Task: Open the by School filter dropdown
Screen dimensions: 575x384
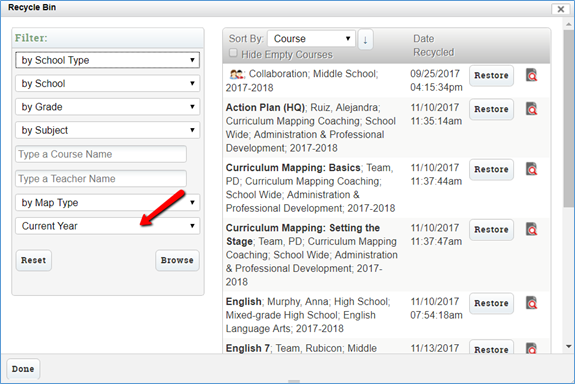Action: [x=107, y=84]
